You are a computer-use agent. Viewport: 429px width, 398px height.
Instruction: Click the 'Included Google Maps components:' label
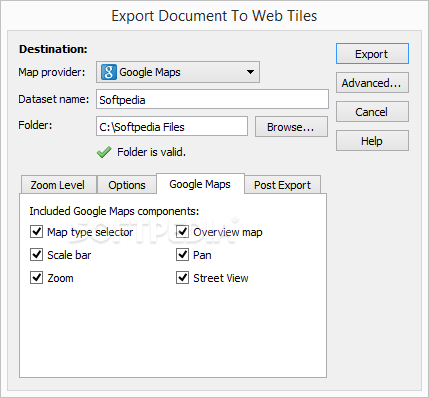[x=114, y=211]
